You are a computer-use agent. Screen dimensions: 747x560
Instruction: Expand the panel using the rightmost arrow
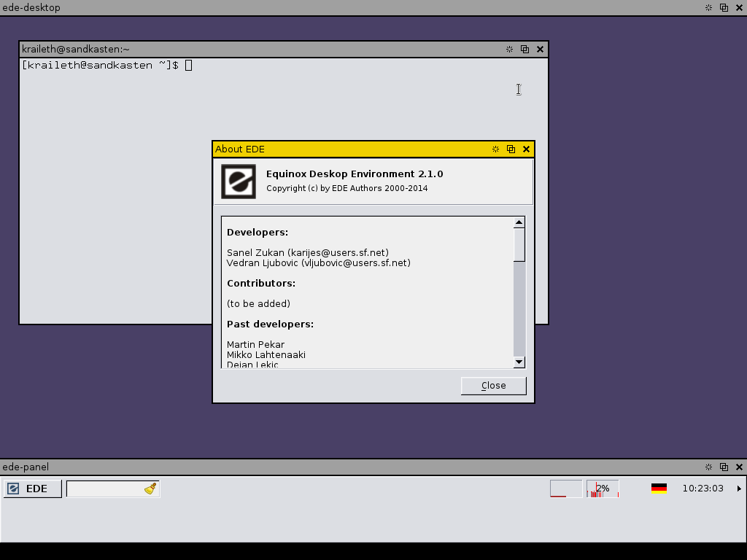[739, 489]
